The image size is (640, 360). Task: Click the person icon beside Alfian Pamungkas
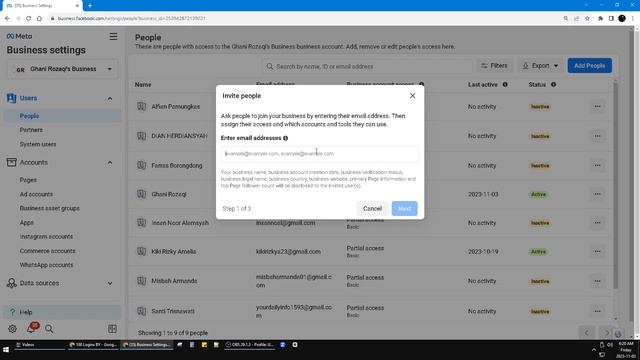click(x=141, y=106)
